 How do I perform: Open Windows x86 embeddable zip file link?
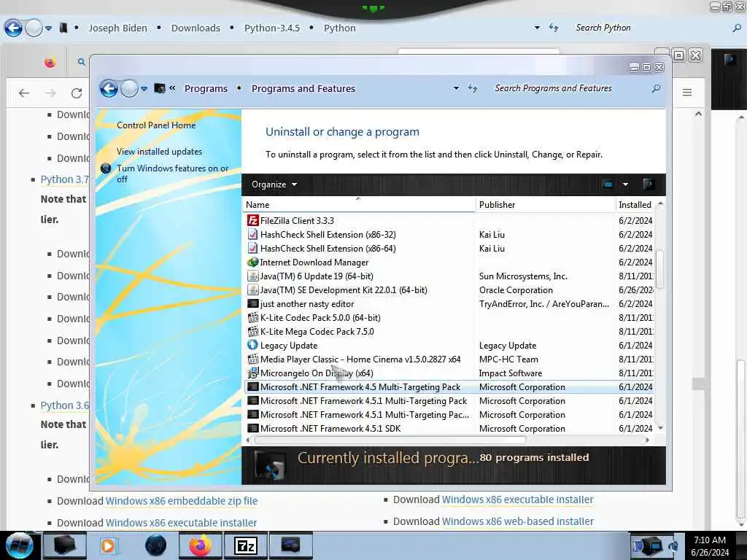182,501
